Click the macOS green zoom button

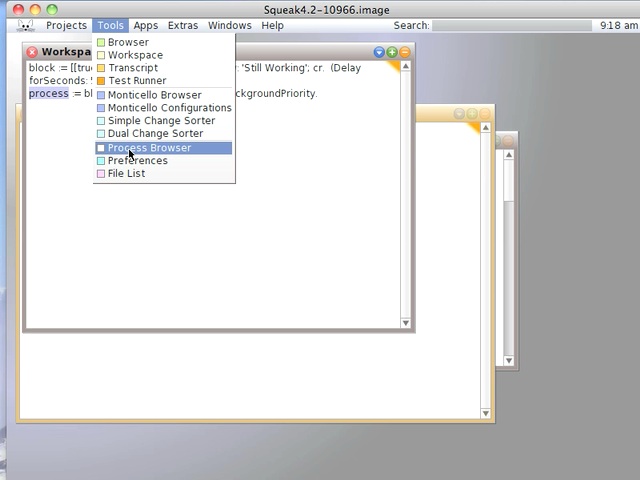click(x=52, y=9)
